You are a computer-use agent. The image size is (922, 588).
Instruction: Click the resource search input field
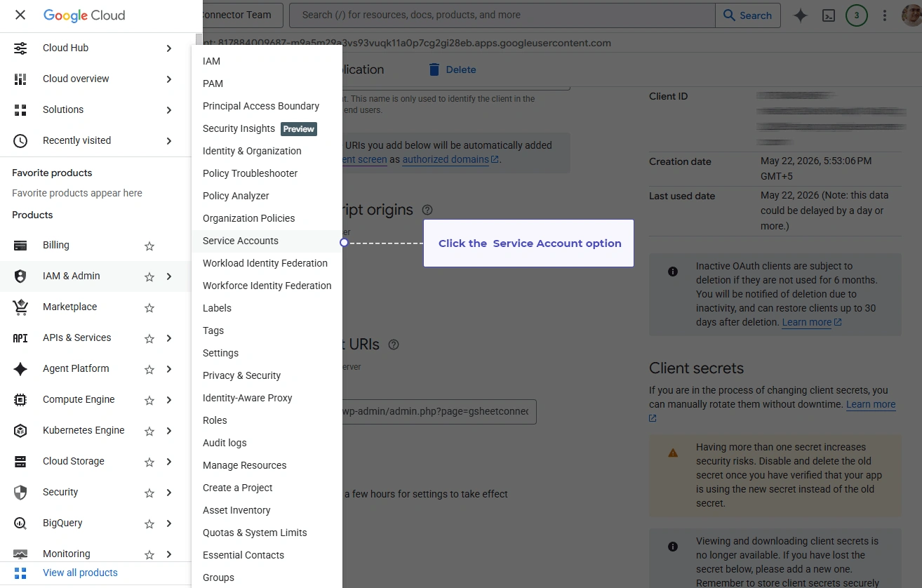pyautogui.click(x=502, y=15)
